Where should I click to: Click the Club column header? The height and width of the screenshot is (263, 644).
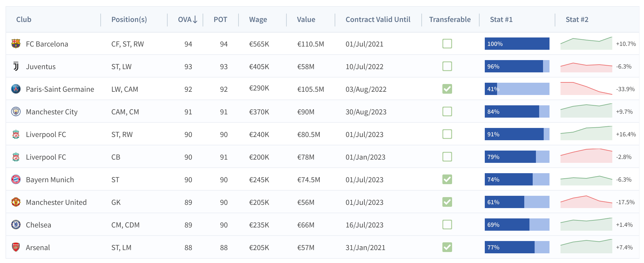24,20
